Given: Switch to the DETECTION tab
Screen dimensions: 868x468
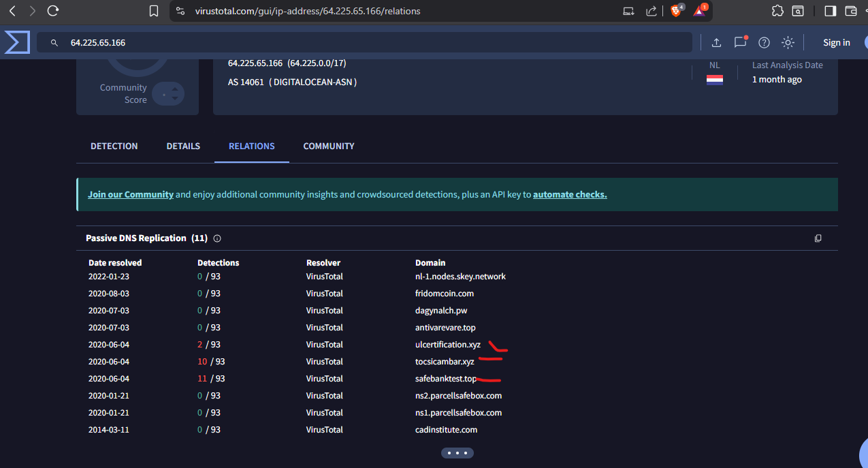Looking at the screenshot, I should point(114,146).
